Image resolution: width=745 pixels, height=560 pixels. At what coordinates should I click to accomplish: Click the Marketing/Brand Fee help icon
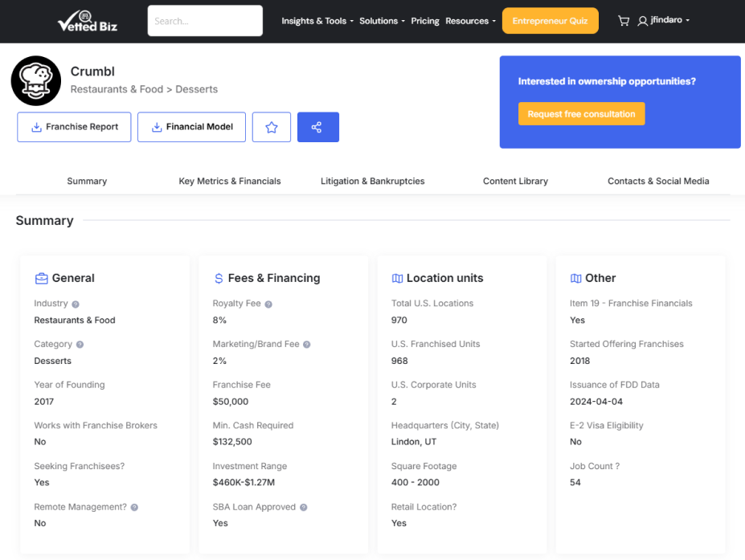pyautogui.click(x=307, y=345)
